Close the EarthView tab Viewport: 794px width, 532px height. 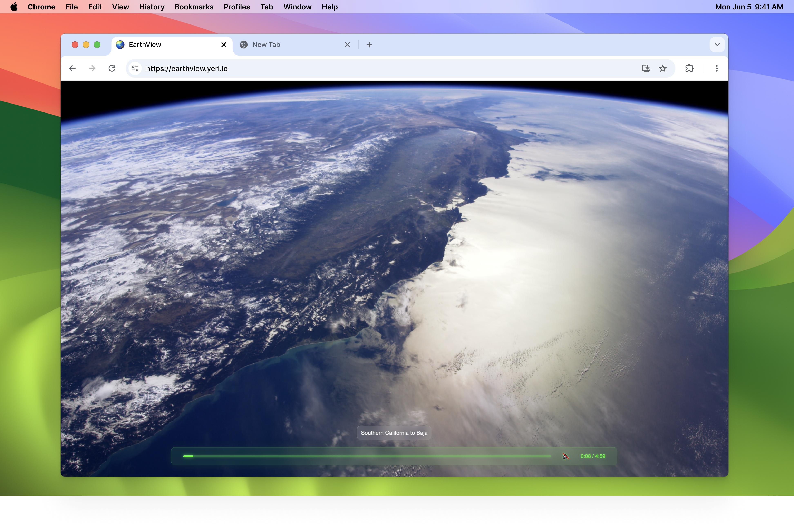tap(224, 45)
